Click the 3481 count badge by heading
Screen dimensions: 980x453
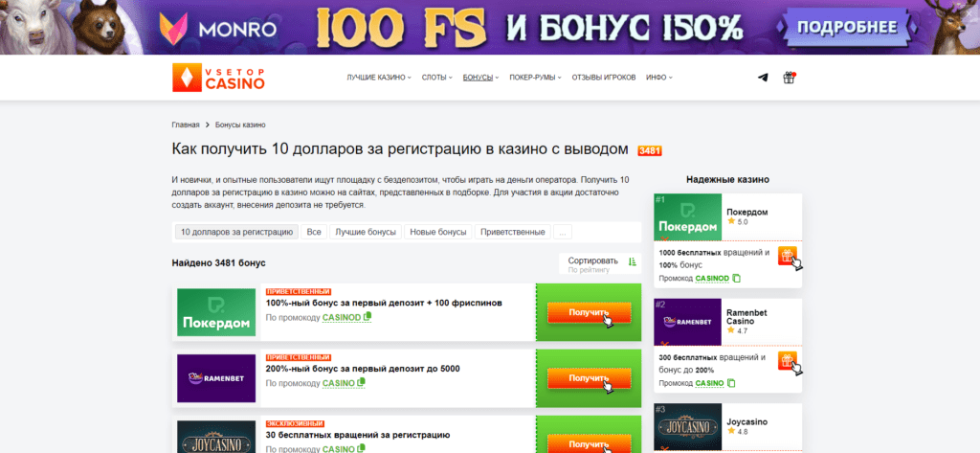pos(650,150)
